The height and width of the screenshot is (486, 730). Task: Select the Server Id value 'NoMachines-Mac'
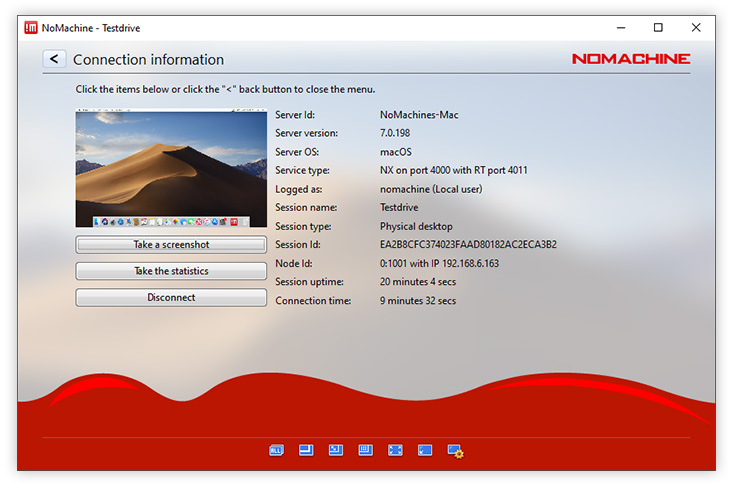point(419,115)
